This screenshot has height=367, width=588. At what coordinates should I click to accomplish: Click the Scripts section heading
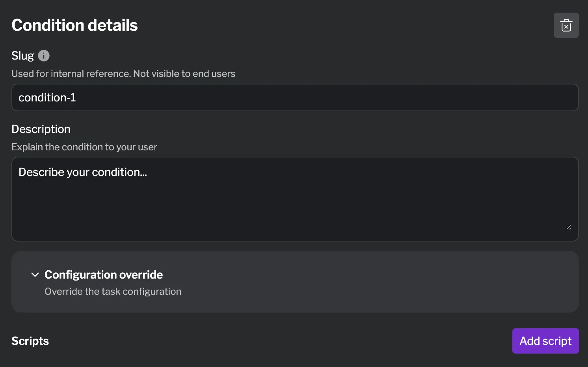tap(30, 341)
